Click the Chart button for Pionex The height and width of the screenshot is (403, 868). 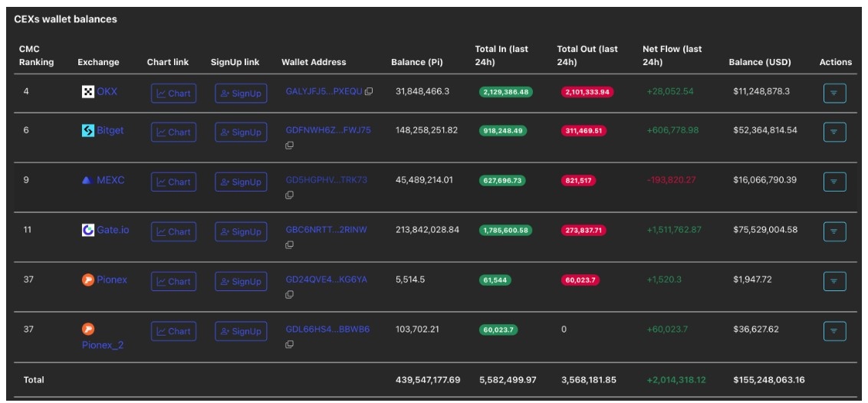(173, 281)
